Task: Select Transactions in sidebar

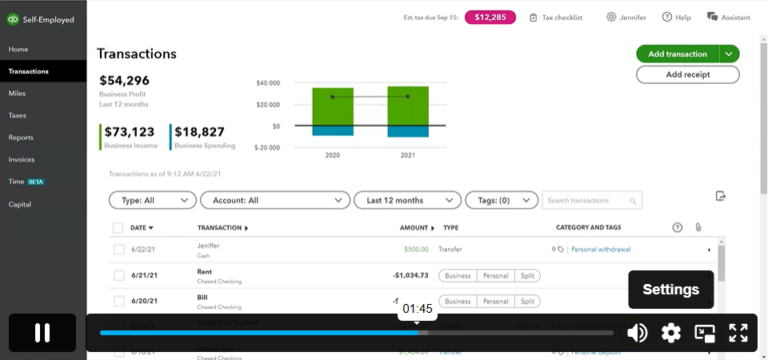Action: point(43,71)
